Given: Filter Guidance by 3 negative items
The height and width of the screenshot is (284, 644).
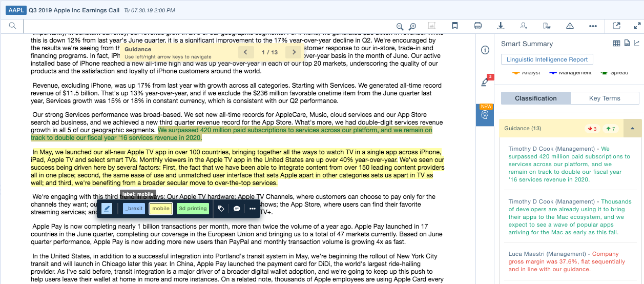Looking at the screenshot, I should [592, 129].
